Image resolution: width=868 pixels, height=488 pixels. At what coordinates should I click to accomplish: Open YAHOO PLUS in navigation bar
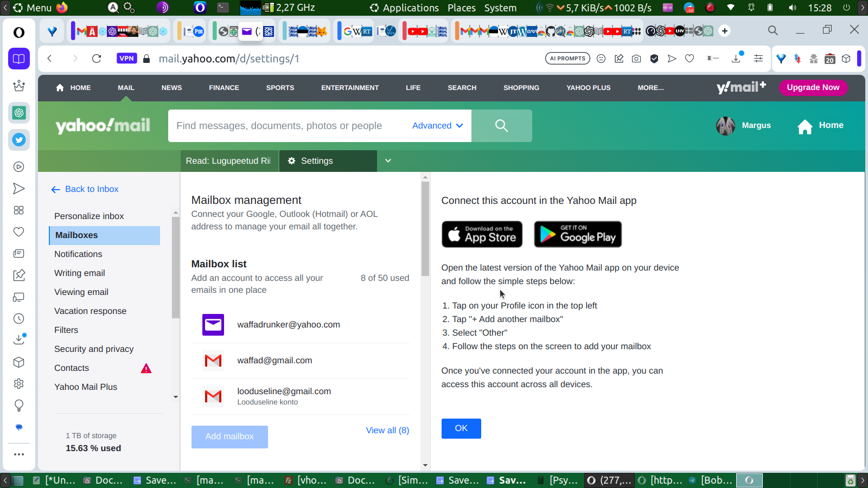click(x=589, y=88)
